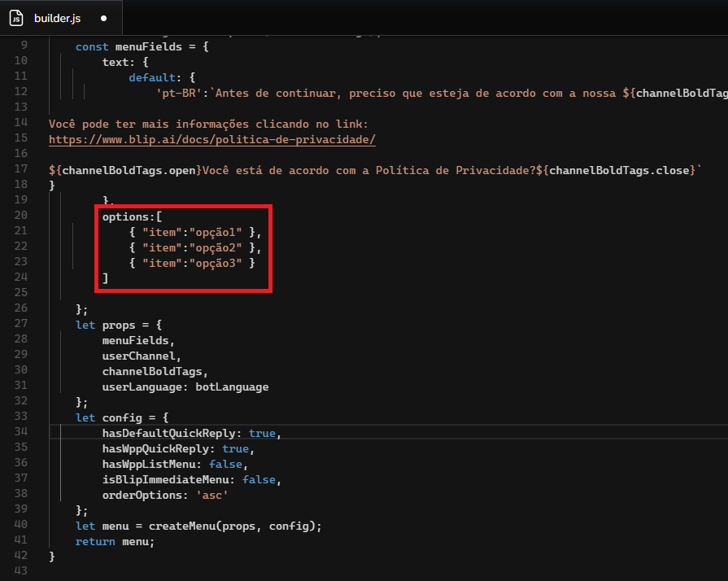Click the "opção3" string value
The width and height of the screenshot is (728, 581).
216,264
